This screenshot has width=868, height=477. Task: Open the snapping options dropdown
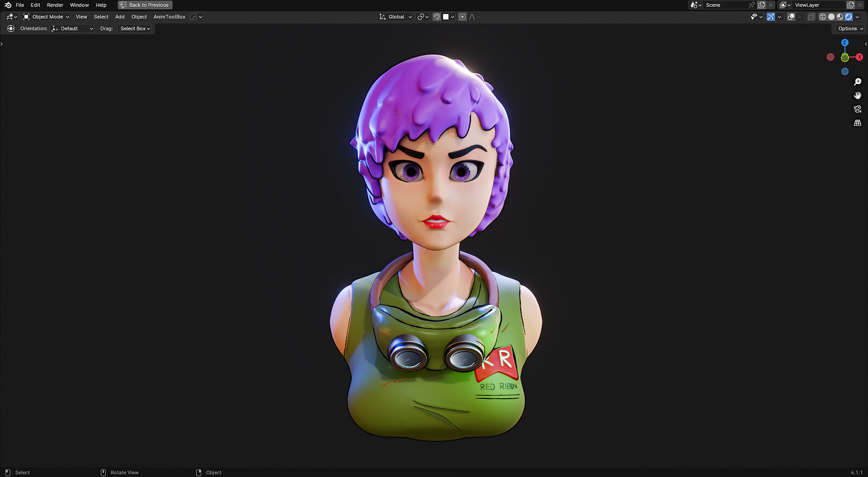(449, 17)
